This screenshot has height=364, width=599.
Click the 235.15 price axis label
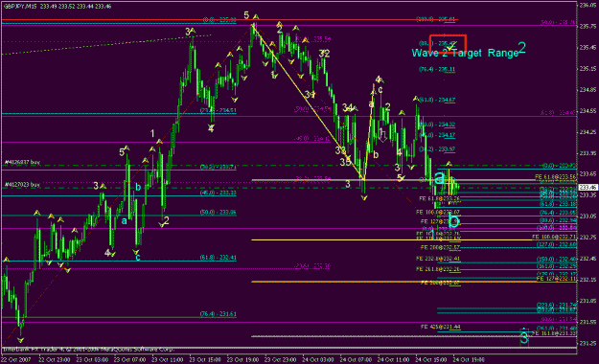coord(587,69)
